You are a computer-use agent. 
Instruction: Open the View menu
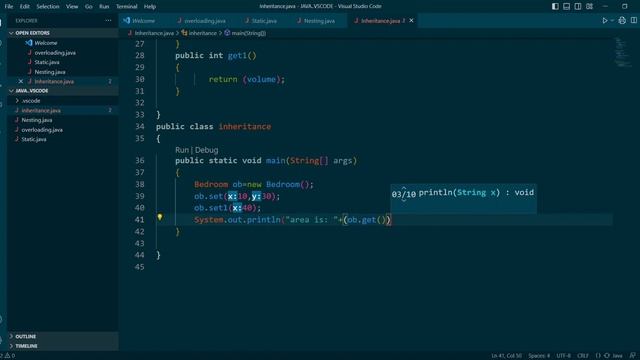72,7
